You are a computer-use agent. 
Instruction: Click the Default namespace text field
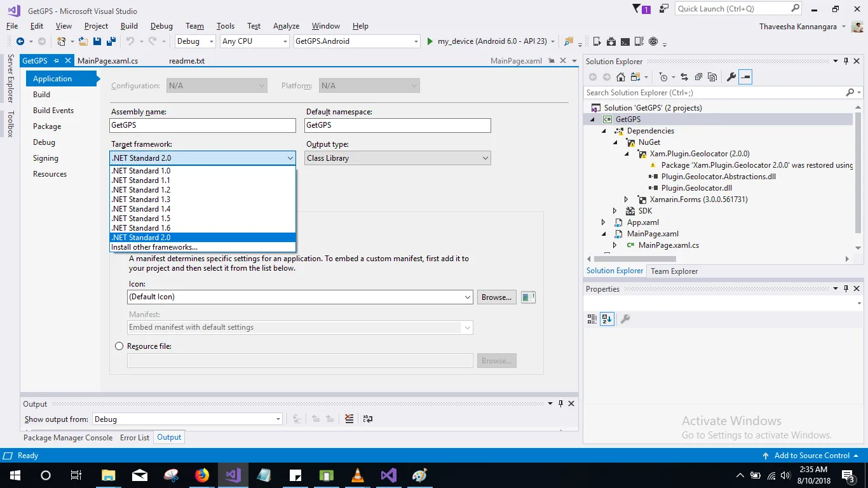tap(398, 125)
